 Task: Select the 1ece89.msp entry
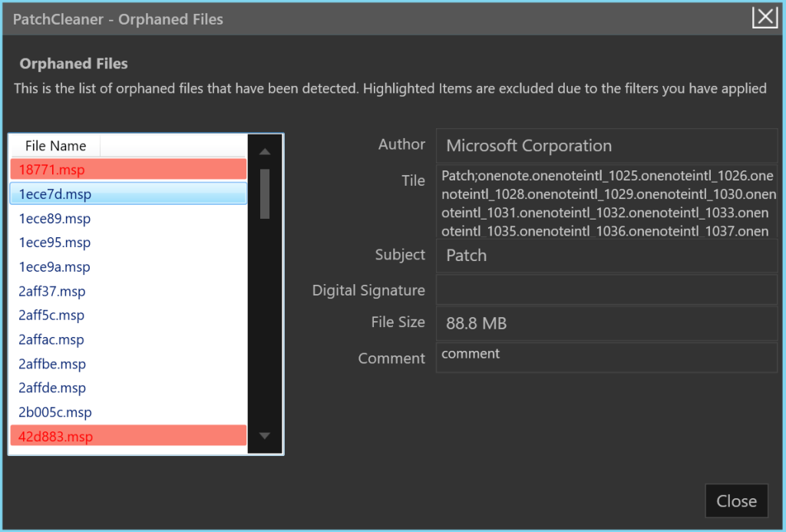coord(128,219)
